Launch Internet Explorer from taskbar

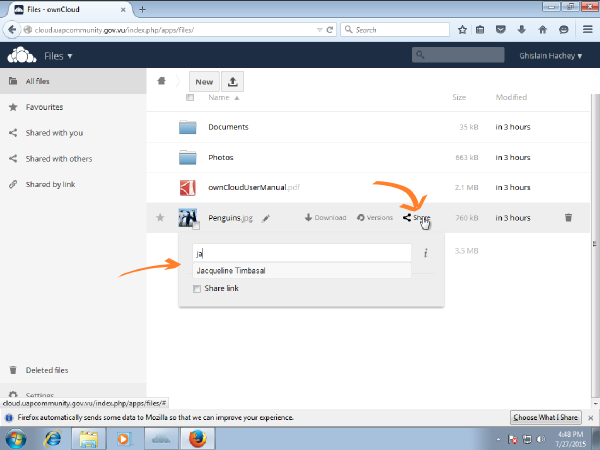coord(53,439)
